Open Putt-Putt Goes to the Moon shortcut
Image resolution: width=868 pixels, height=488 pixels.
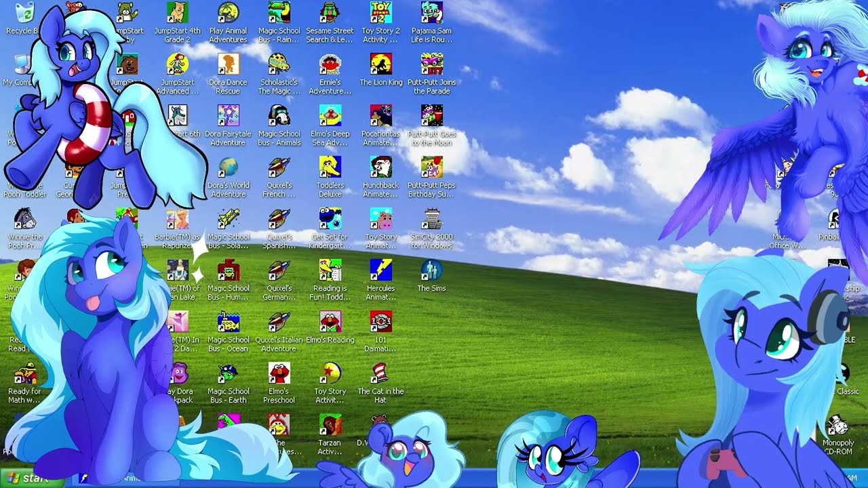(x=431, y=125)
